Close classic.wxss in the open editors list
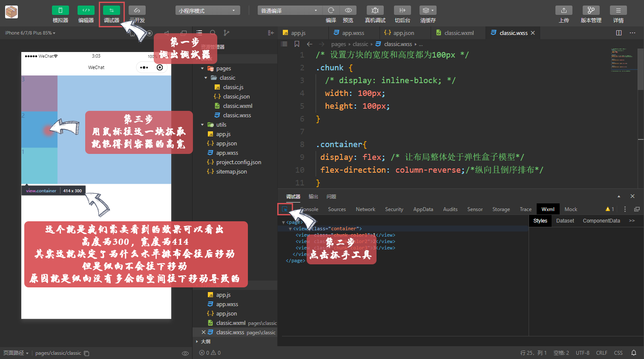The height and width of the screenshot is (359, 644). point(204,332)
